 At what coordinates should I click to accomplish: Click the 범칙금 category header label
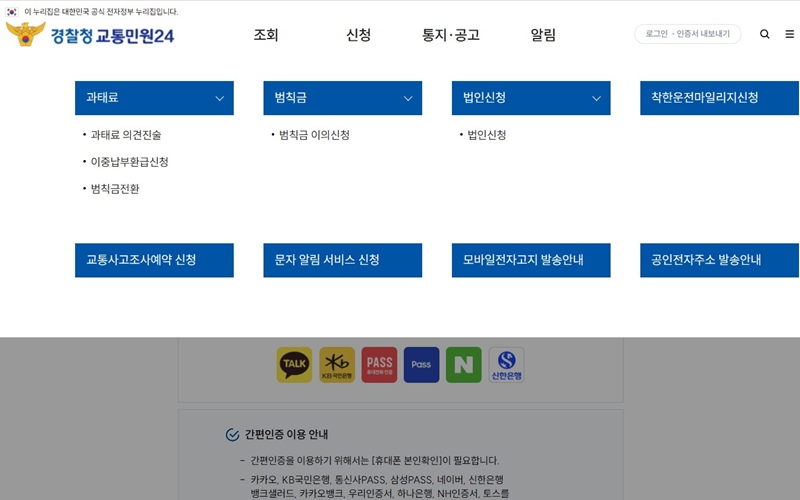[290, 97]
